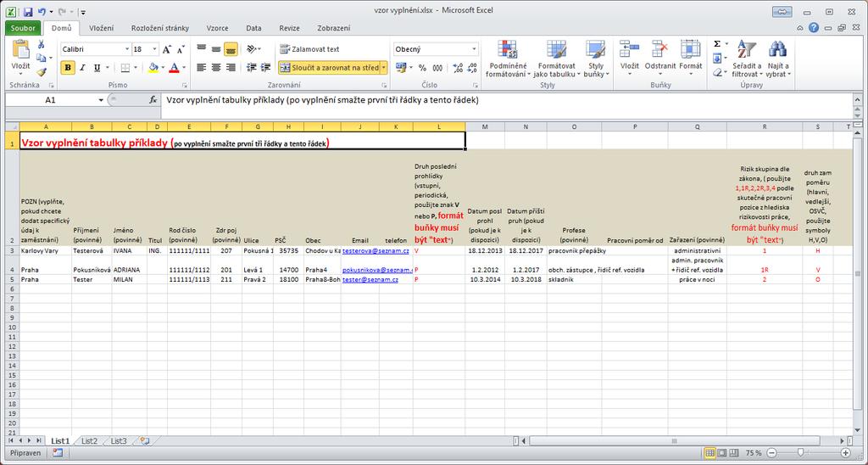
Task: Toggle bottom vertical alignment
Action: (231, 49)
